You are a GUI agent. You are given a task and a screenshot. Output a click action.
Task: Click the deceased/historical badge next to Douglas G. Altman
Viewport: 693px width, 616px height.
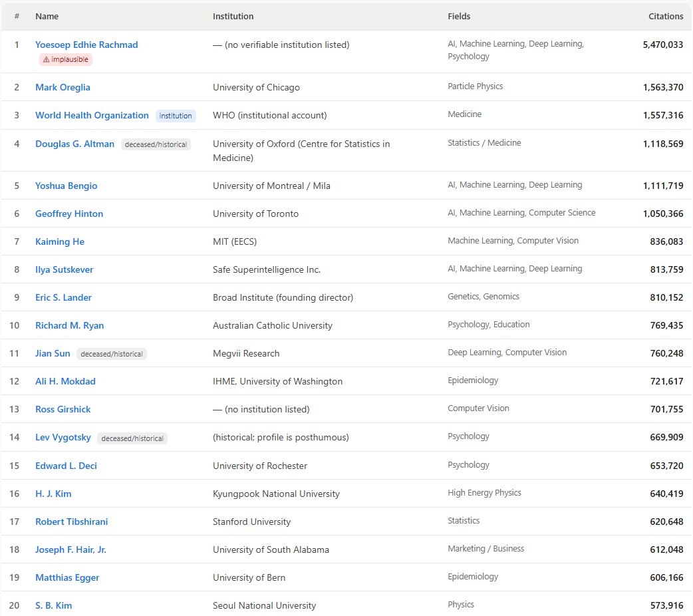[156, 144]
